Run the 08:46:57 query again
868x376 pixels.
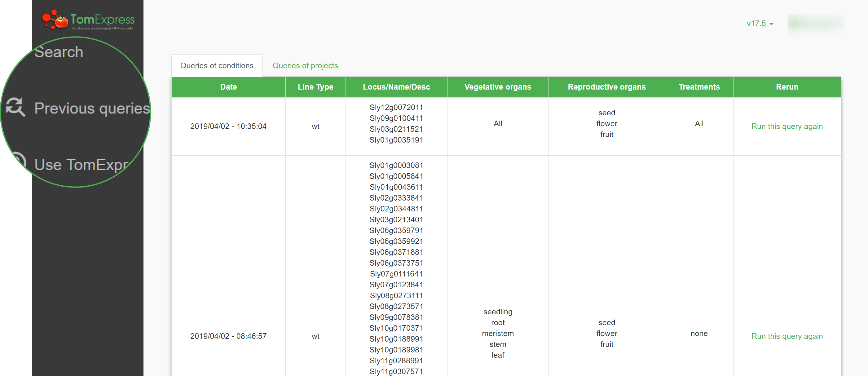[x=787, y=336]
